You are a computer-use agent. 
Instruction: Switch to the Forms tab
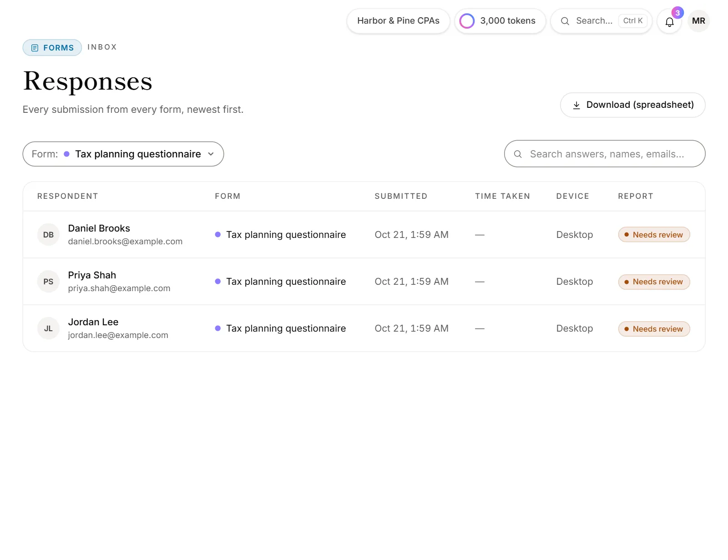[x=52, y=48]
